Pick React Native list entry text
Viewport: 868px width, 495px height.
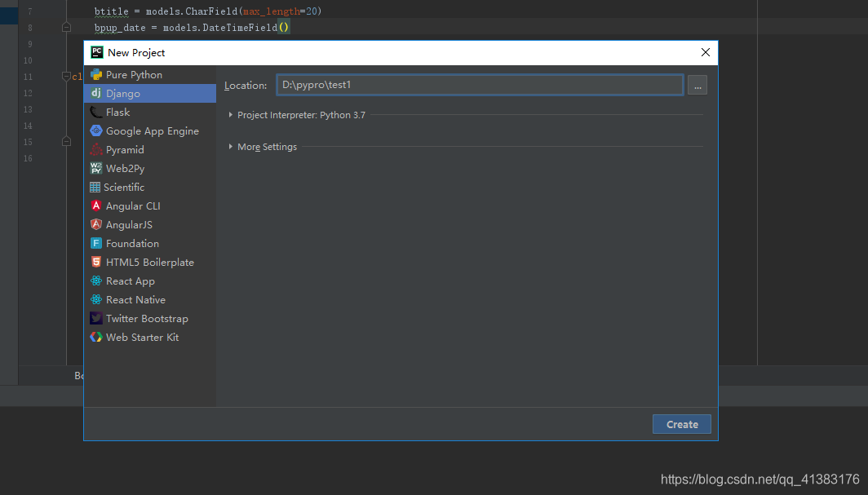(135, 300)
